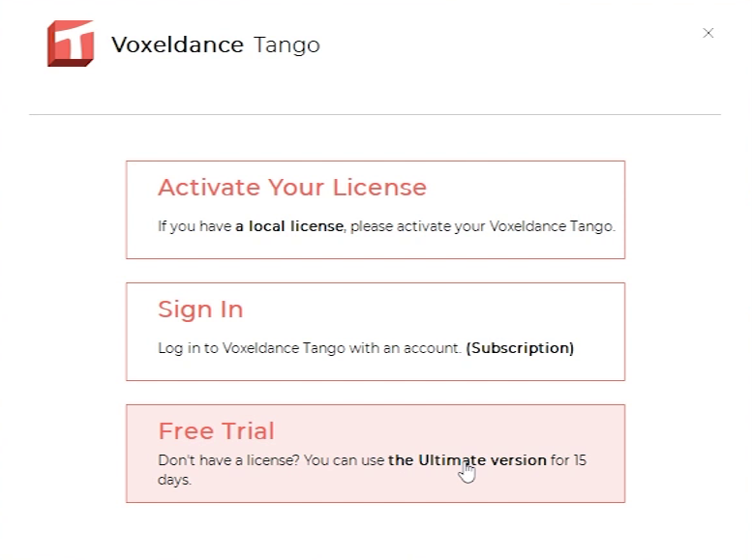Image resolution: width=752 pixels, height=560 pixels.
Task: Click the 'Don't have a license?' sentence
Action: tap(228, 459)
